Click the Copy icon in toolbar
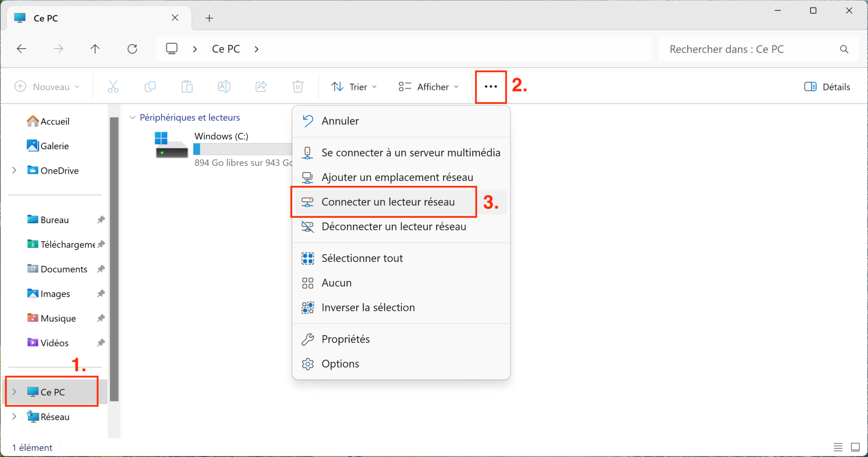868x457 pixels. point(150,87)
